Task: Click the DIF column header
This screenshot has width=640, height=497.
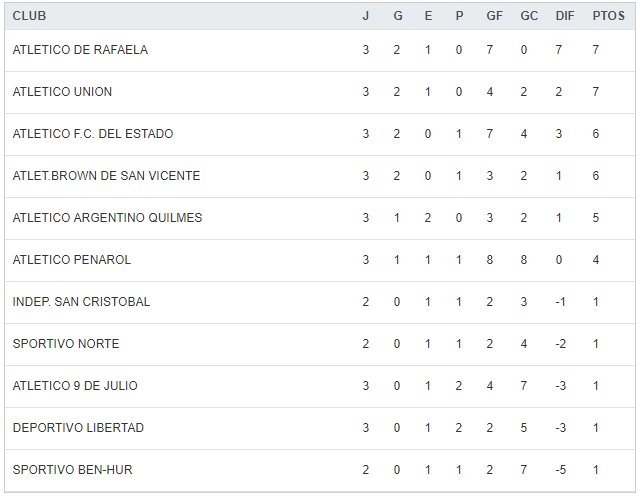Action: tap(564, 16)
